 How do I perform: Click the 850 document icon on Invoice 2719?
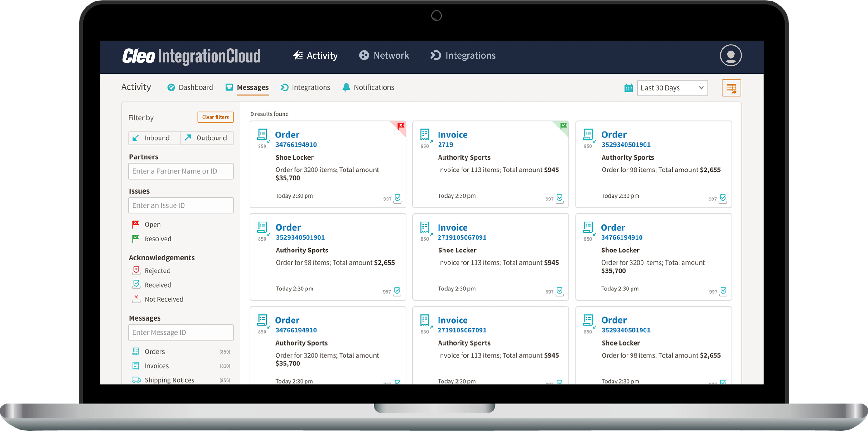(425, 135)
